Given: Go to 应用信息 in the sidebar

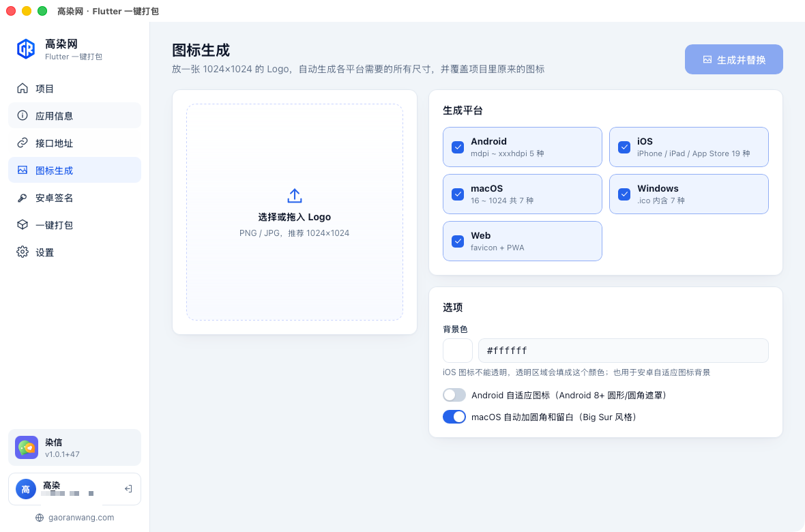Looking at the screenshot, I should pos(74,115).
